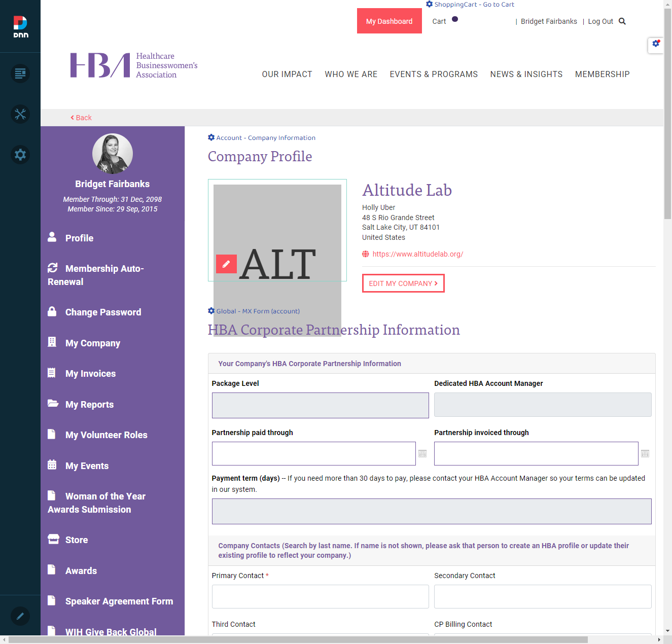Open the Partnership paid through calendar icon
This screenshot has height=644, width=672.
click(x=422, y=453)
